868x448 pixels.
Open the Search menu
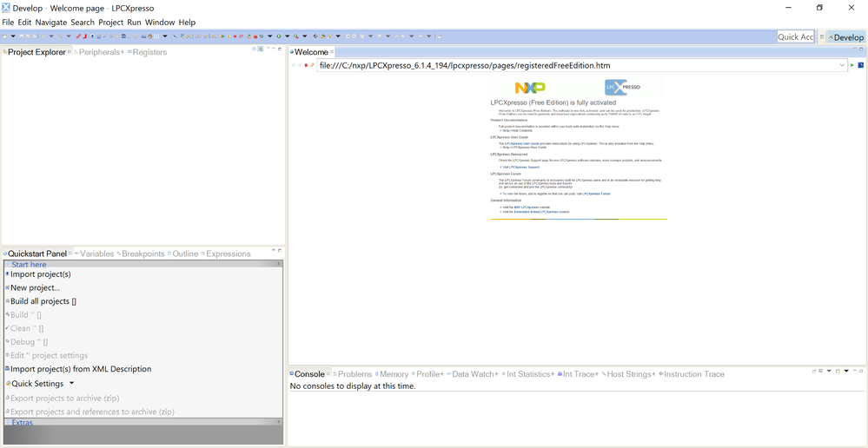pyautogui.click(x=83, y=22)
